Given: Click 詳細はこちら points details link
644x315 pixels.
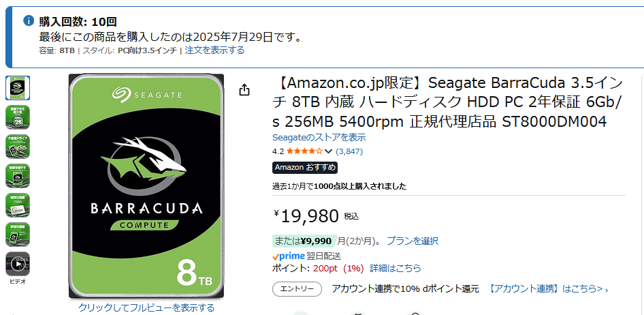Looking at the screenshot, I should click(395, 269).
